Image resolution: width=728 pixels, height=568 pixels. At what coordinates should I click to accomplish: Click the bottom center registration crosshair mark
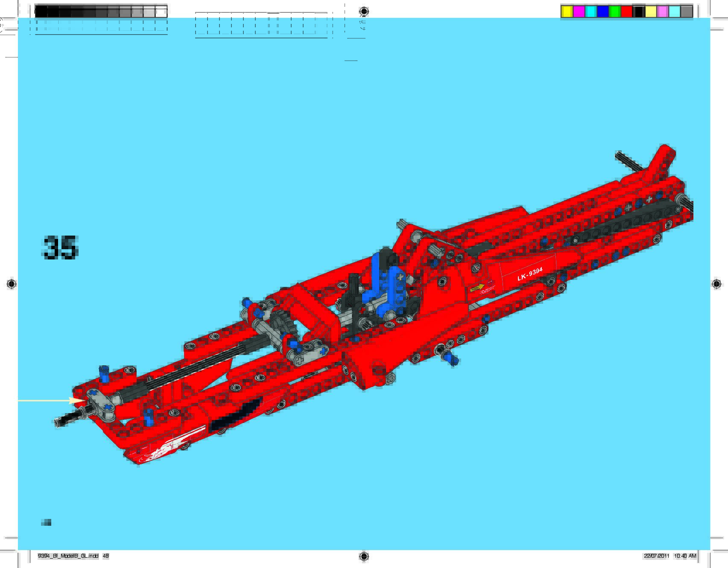click(x=364, y=556)
